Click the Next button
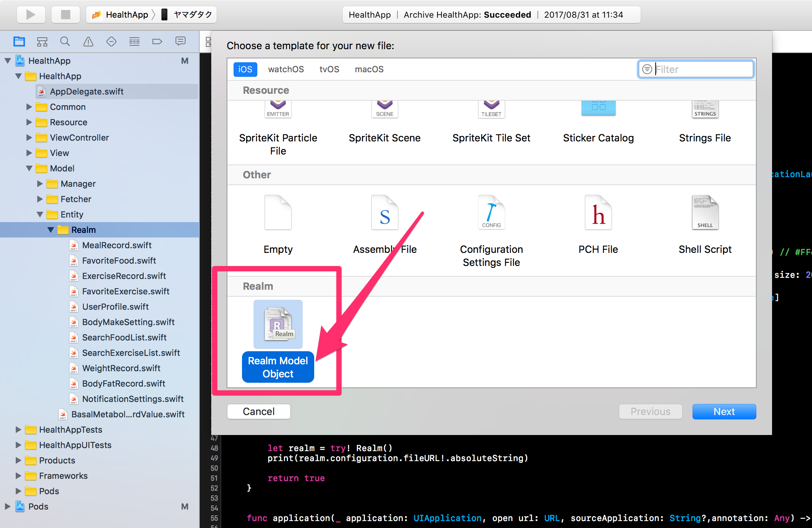Image resolution: width=812 pixels, height=528 pixels. (724, 412)
